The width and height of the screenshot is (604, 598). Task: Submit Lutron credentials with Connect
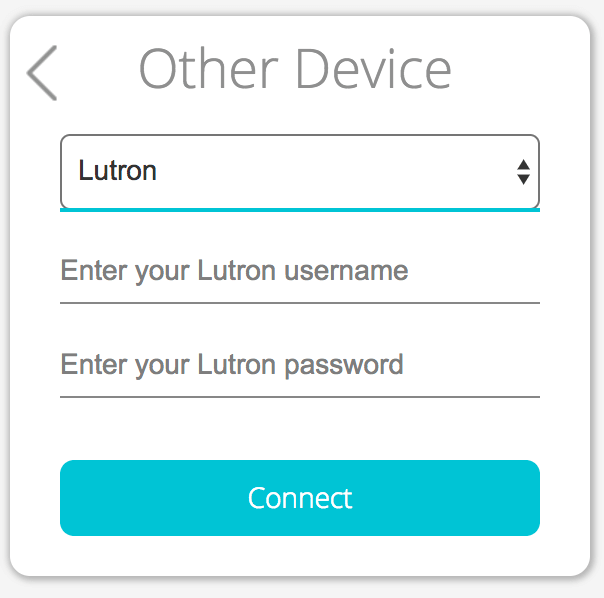299,498
